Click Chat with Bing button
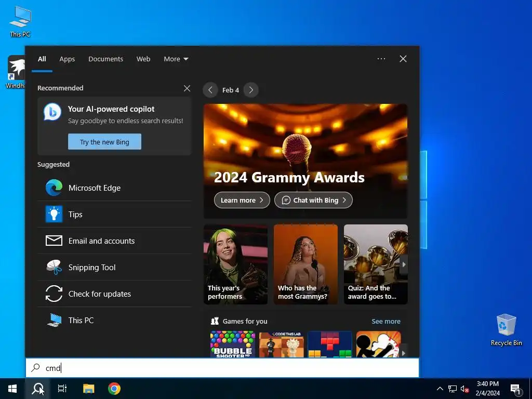 tap(313, 200)
